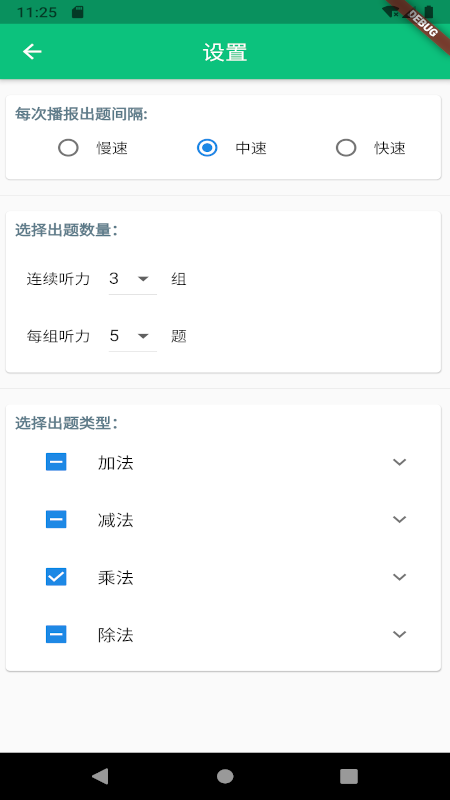Toggle the 加法 checkbox
The height and width of the screenshot is (800, 450).
pos(56,462)
